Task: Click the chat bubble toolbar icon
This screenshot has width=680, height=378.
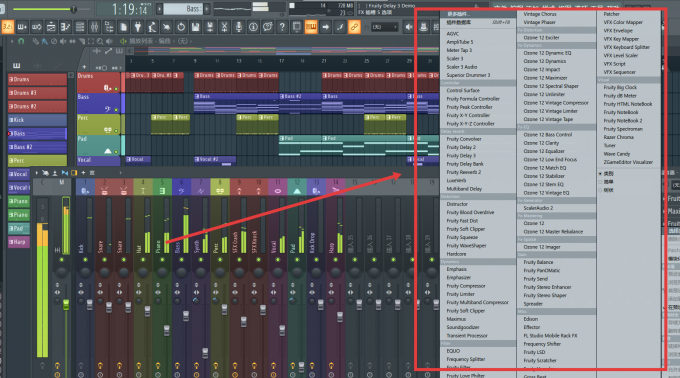Action: tap(268, 27)
